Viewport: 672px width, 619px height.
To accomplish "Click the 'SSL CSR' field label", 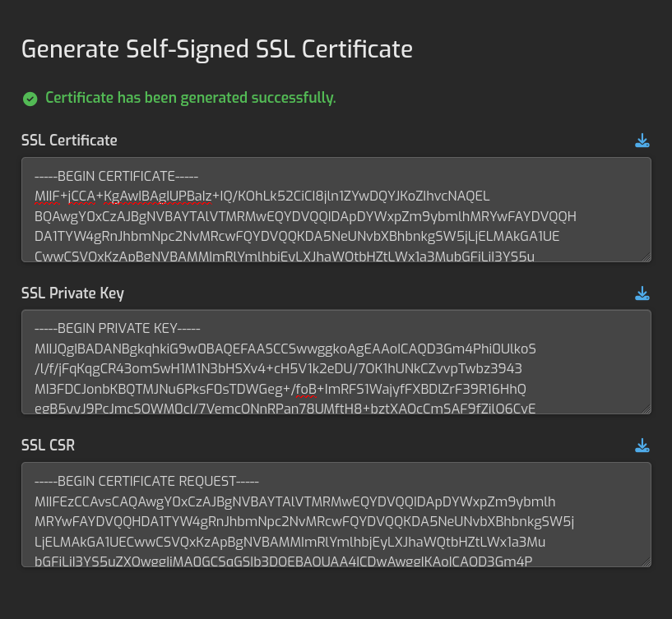I will click(49, 446).
